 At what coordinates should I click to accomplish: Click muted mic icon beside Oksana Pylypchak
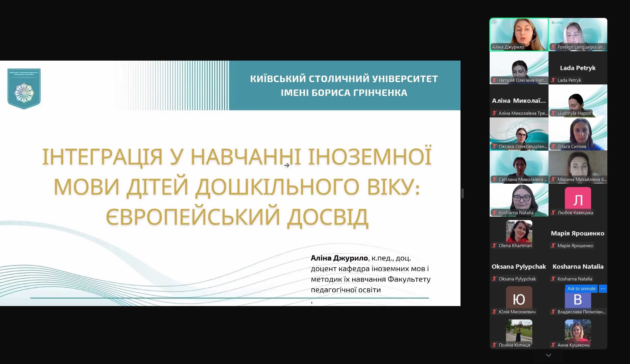(x=495, y=279)
